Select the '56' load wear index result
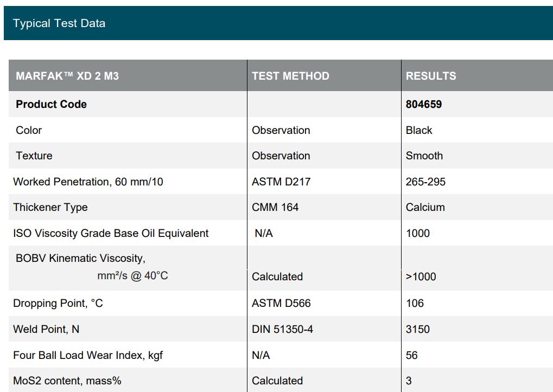This screenshot has height=392, width=553. pyautogui.click(x=411, y=355)
